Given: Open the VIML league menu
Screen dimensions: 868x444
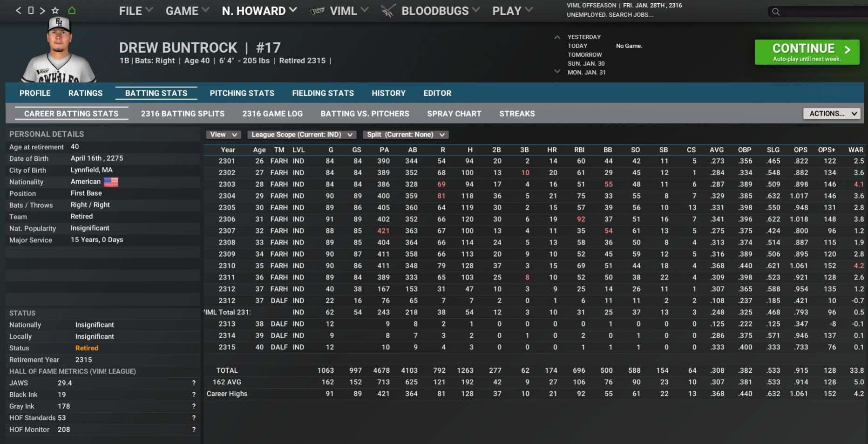Looking at the screenshot, I should 349,11.
